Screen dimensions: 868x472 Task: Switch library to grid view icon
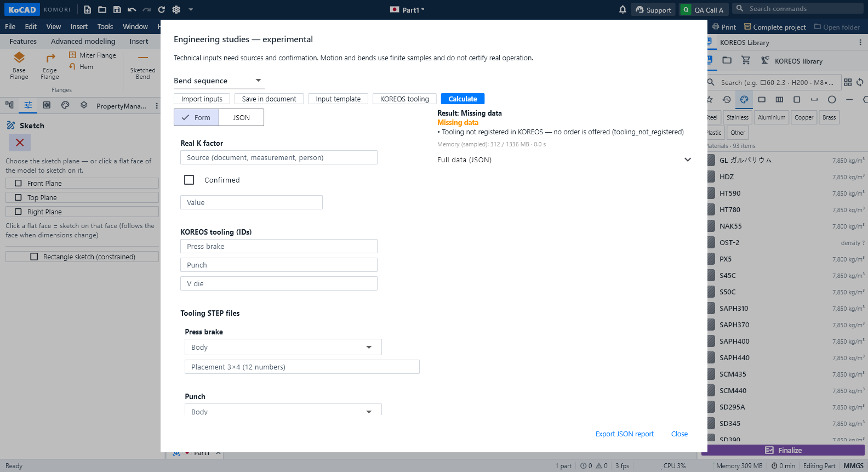click(x=848, y=82)
